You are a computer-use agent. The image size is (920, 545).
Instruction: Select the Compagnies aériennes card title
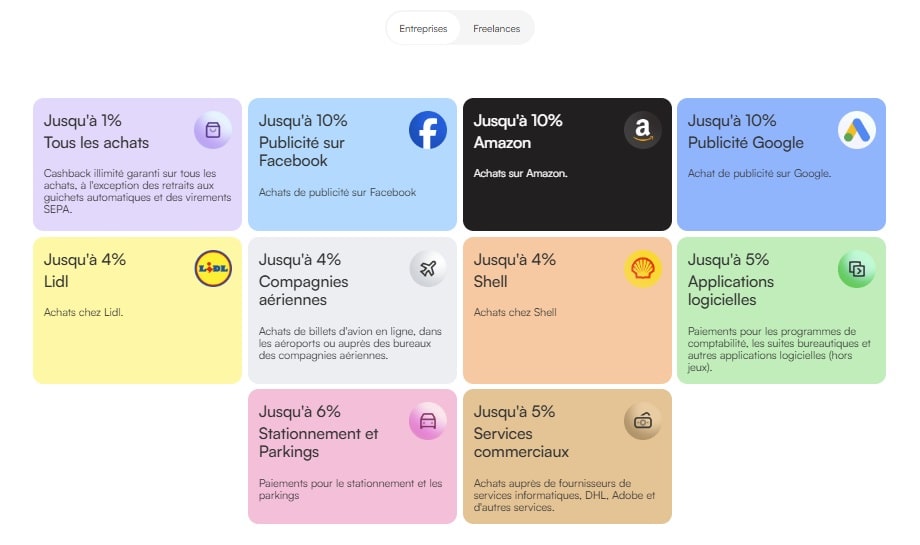303,291
